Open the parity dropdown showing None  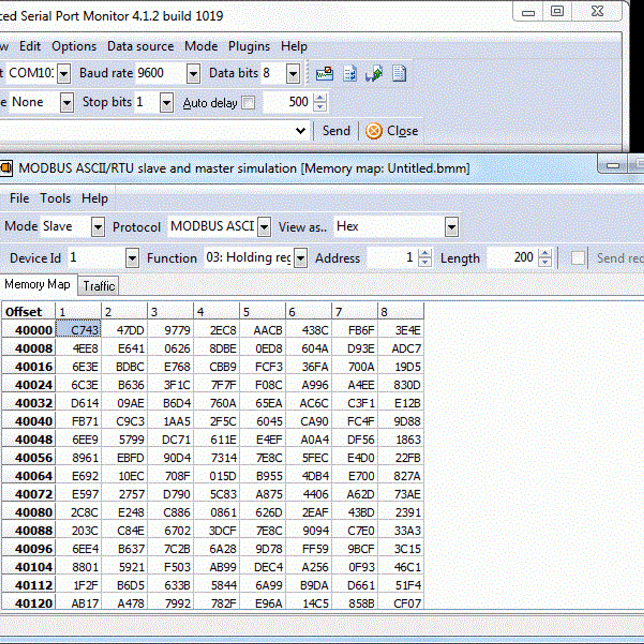(x=67, y=103)
